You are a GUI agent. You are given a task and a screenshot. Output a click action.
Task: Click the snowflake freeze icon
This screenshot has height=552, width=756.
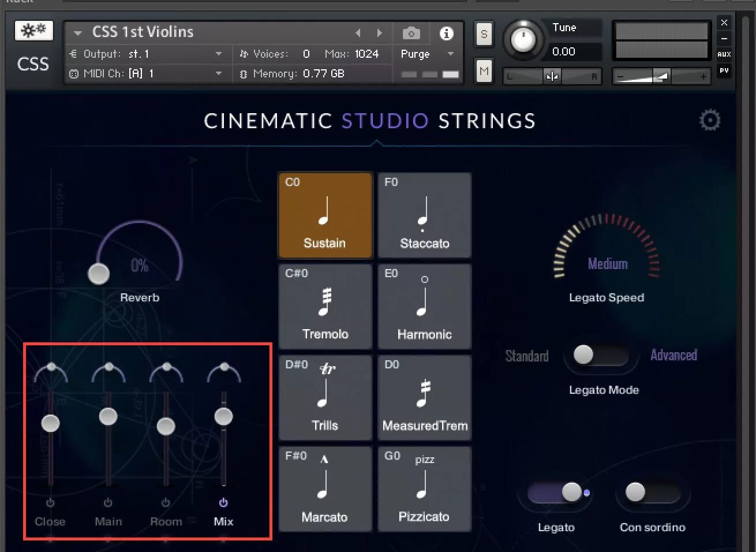pos(33,31)
